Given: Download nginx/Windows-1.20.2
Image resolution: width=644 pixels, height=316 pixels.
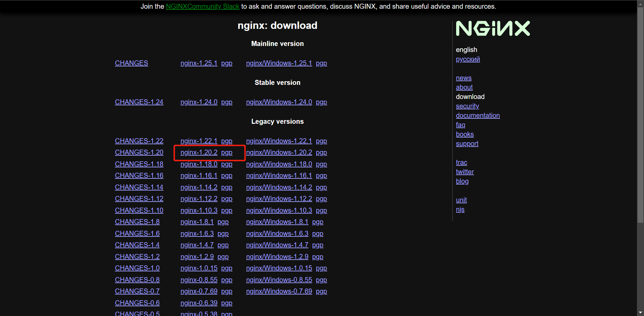Looking at the screenshot, I should coord(279,152).
